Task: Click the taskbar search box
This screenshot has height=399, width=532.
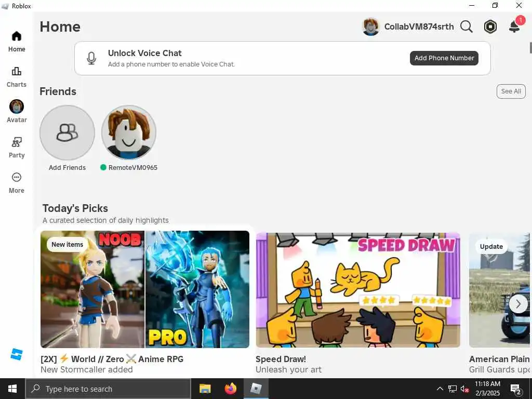Action: point(108,389)
